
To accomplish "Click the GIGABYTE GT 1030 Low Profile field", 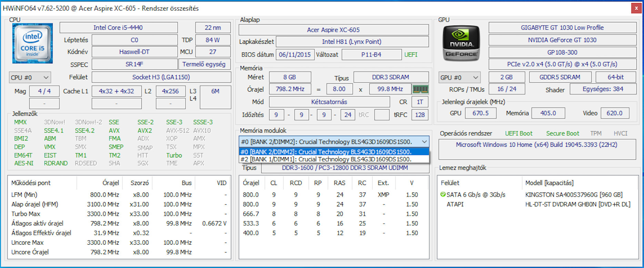I will (x=562, y=28).
